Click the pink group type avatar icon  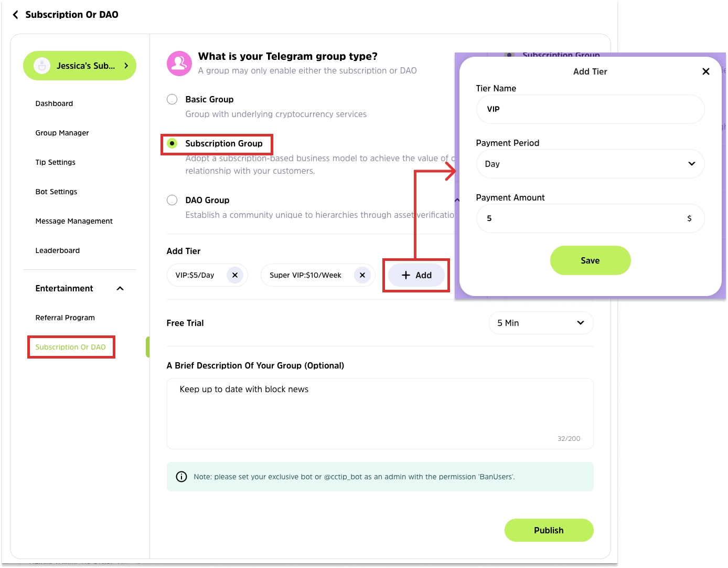tap(179, 64)
